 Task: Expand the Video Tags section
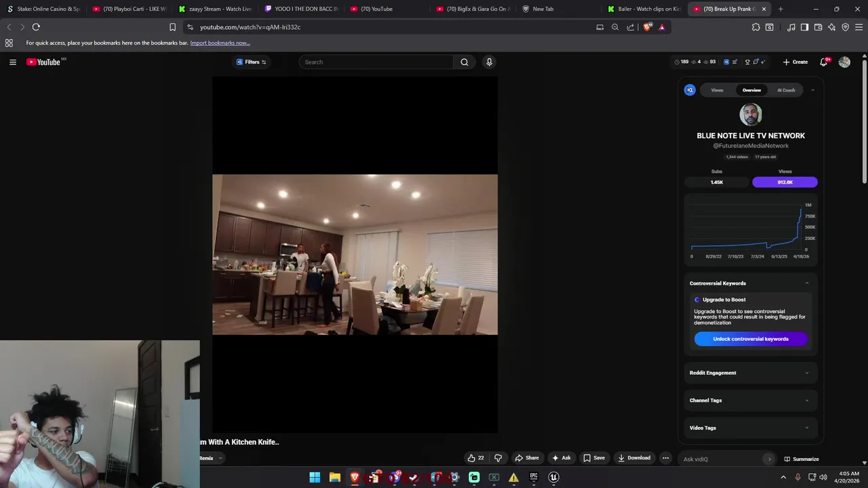coord(750,428)
